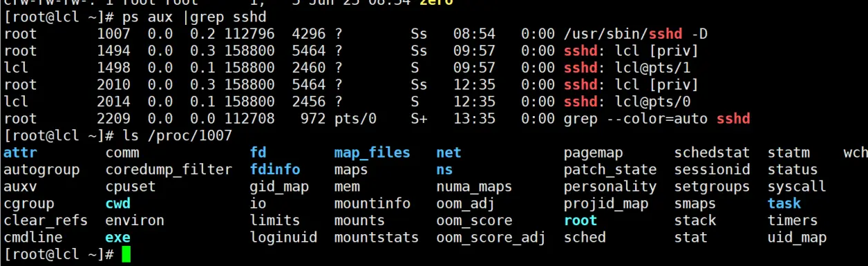Click the 'mem' file name
This screenshot has height=266, width=868.
(347, 187)
